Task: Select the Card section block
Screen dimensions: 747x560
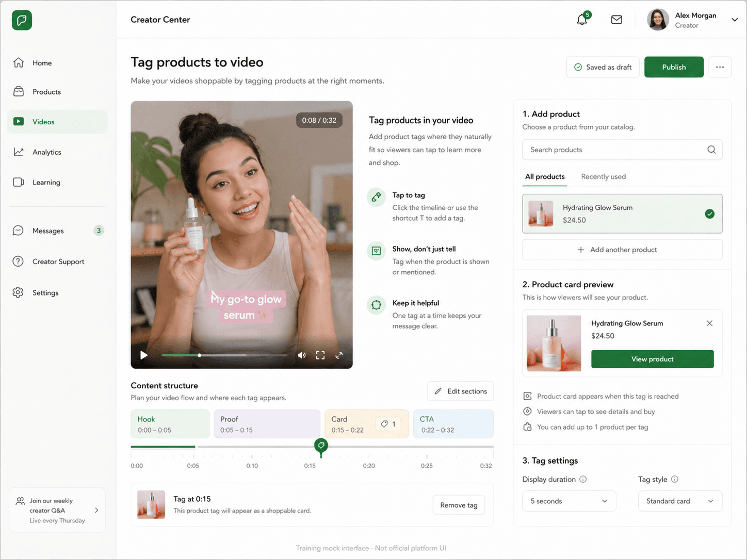Action: tap(367, 424)
